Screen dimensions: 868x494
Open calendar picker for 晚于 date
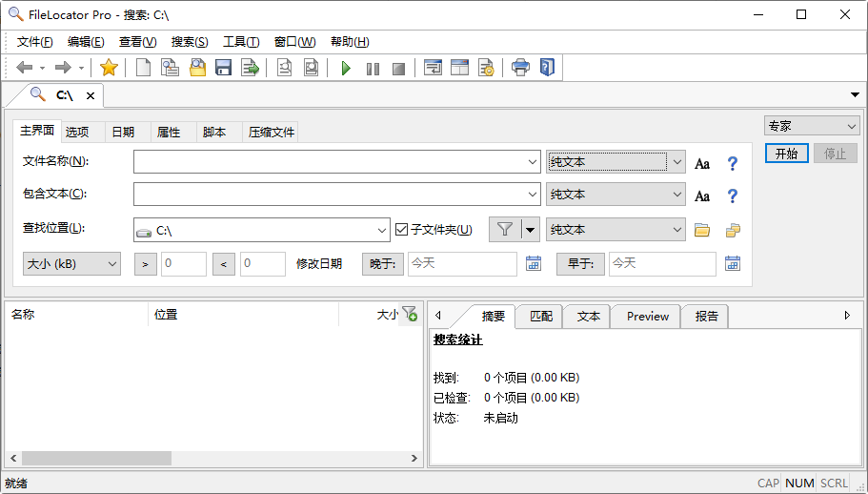pyautogui.click(x=533, y=263)
